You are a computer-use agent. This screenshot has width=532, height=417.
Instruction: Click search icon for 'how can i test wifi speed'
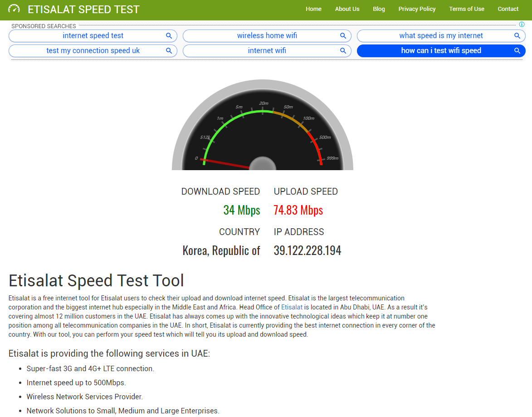point(517,51)
